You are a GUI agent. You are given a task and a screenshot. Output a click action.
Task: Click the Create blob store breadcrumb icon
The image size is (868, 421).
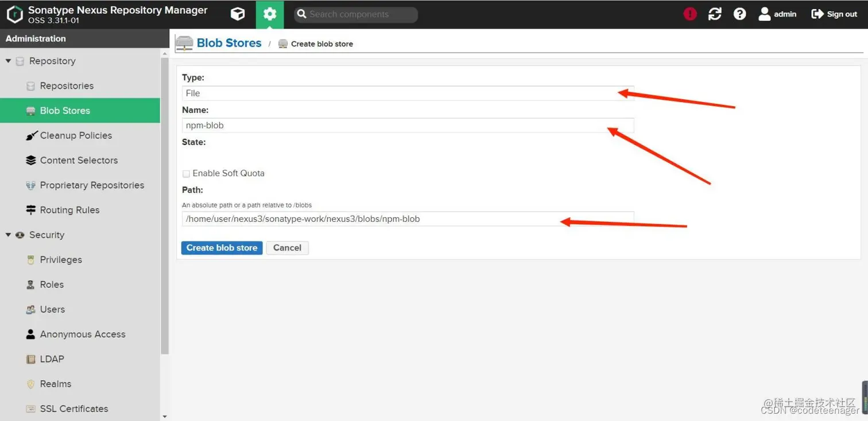coord(282,44)
